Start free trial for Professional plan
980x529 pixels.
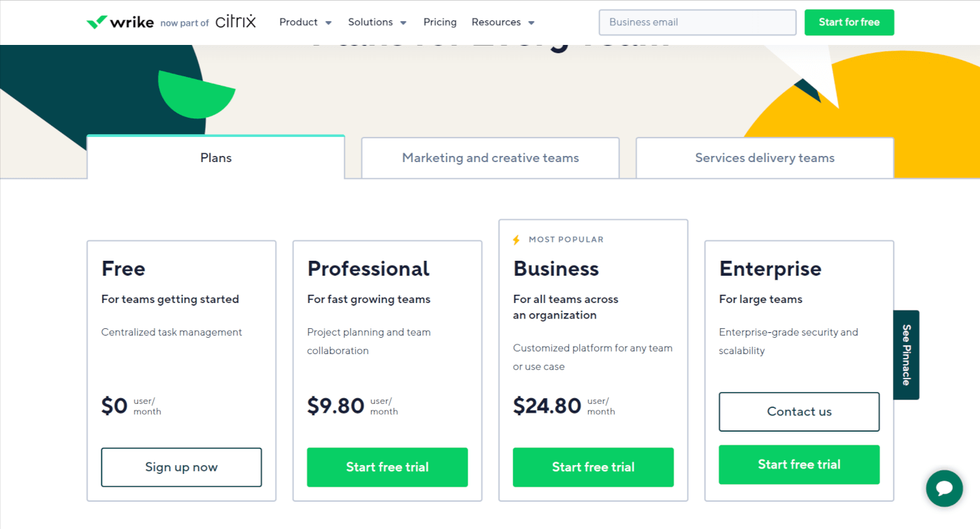tap(387, 467)
